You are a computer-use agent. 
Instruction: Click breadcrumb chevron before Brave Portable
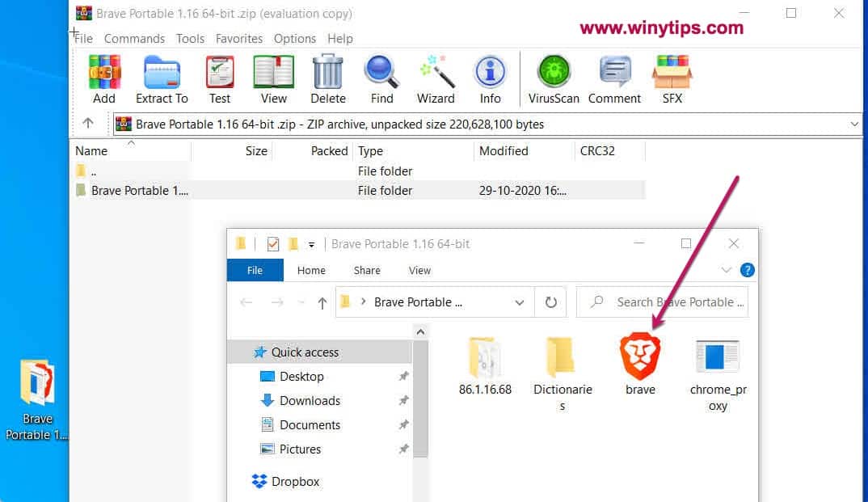[363, 302]
